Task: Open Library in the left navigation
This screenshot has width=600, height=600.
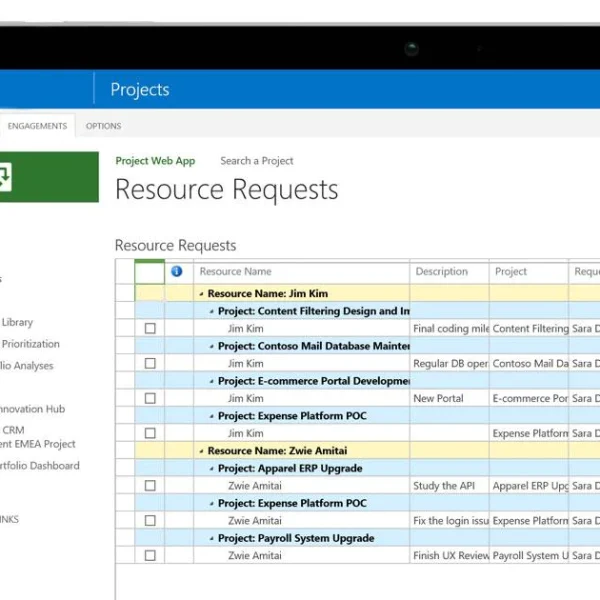Action: pyautogui.click(x=17, y=322)
